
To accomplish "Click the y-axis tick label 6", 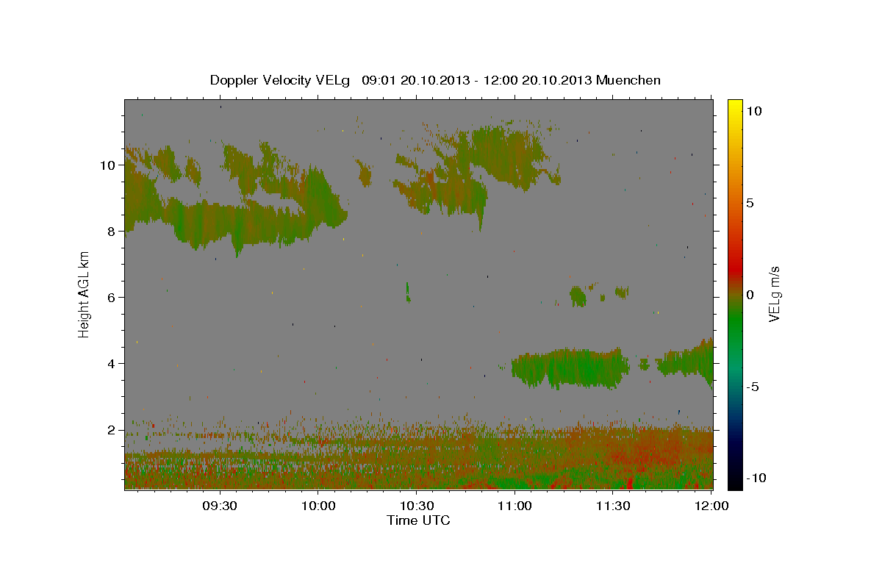I will pos(112,298).
